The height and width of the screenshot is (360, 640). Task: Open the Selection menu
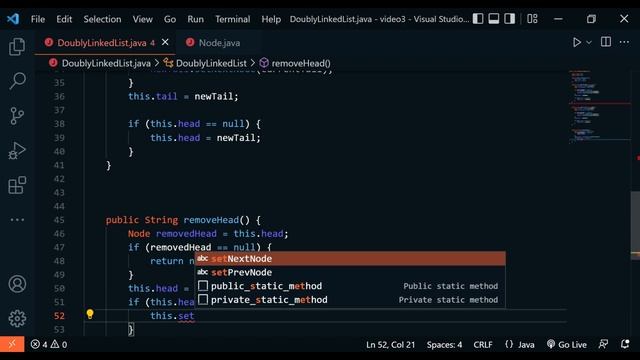(102, 19)
